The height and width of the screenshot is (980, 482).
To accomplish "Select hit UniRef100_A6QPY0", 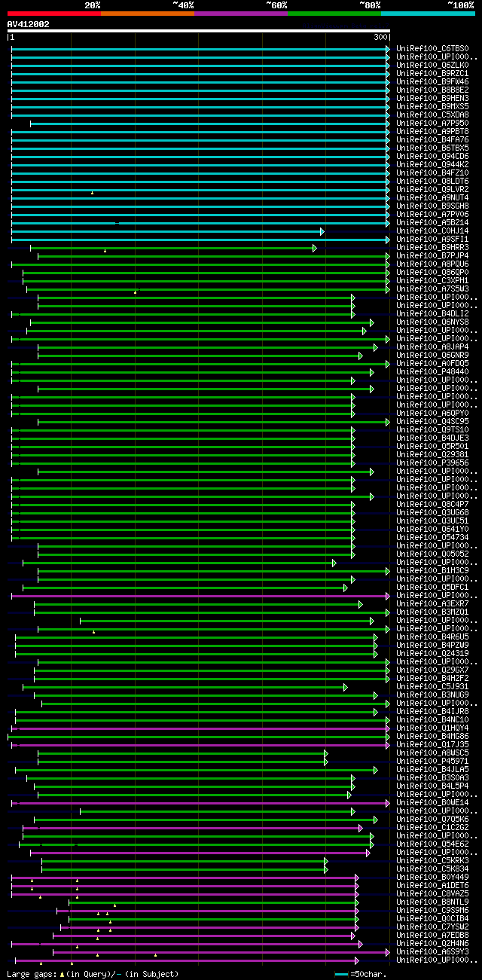I will (x=432, y=414).
